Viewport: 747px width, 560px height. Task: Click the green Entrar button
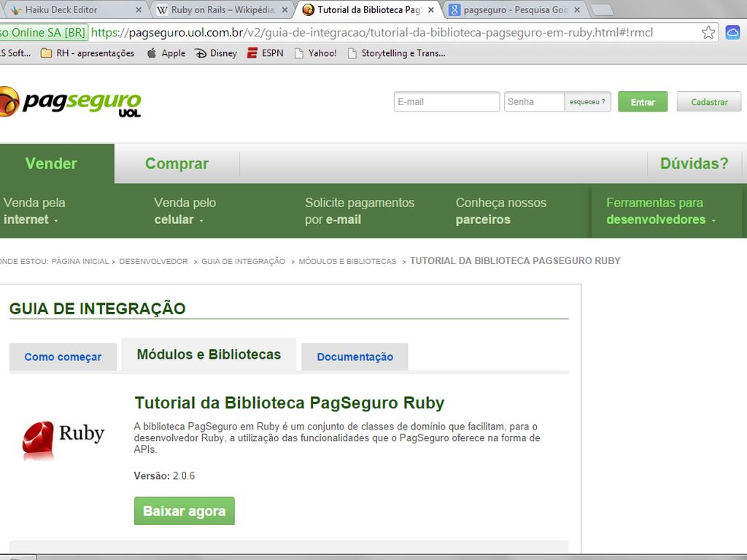(642, 102)
